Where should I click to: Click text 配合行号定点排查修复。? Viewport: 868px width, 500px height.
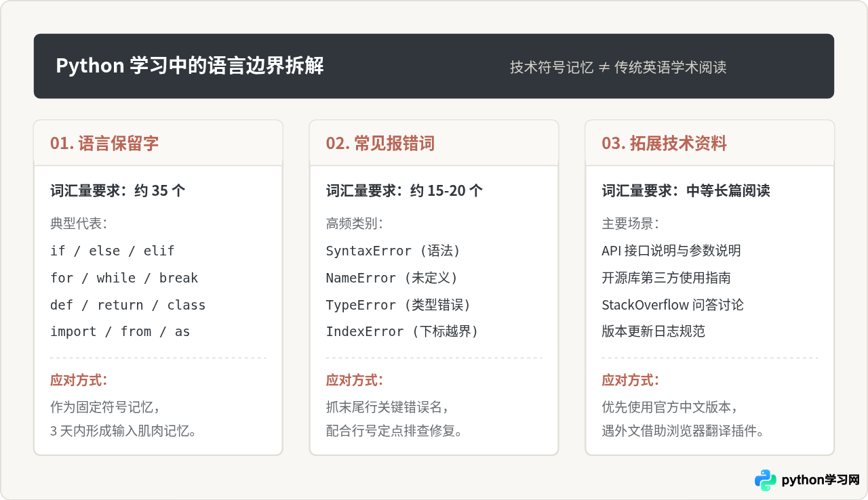tap(395, 430)
